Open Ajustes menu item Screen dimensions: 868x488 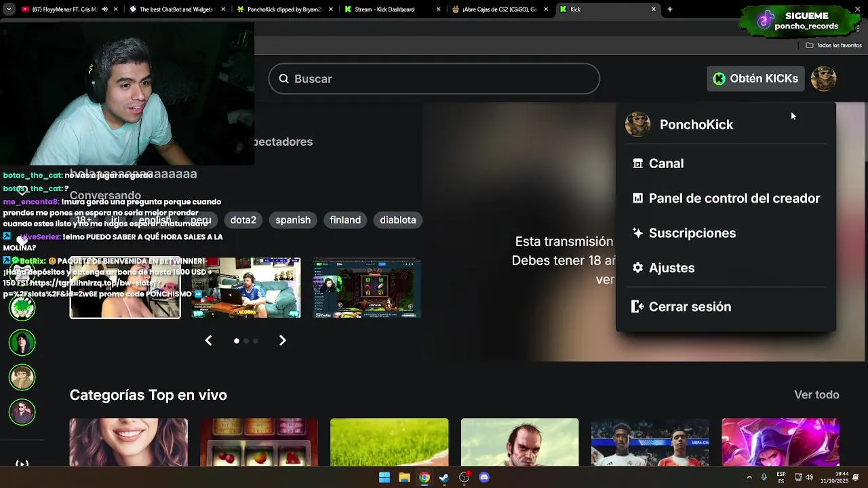coord(726,268)
